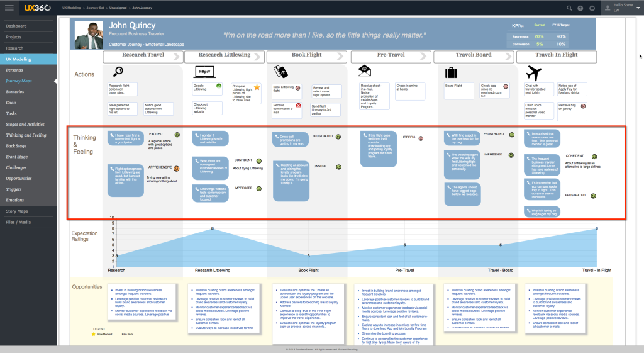Click the Board Flight action card
Viewport: 644px width, 353px height.
click(x=458, y=91)
